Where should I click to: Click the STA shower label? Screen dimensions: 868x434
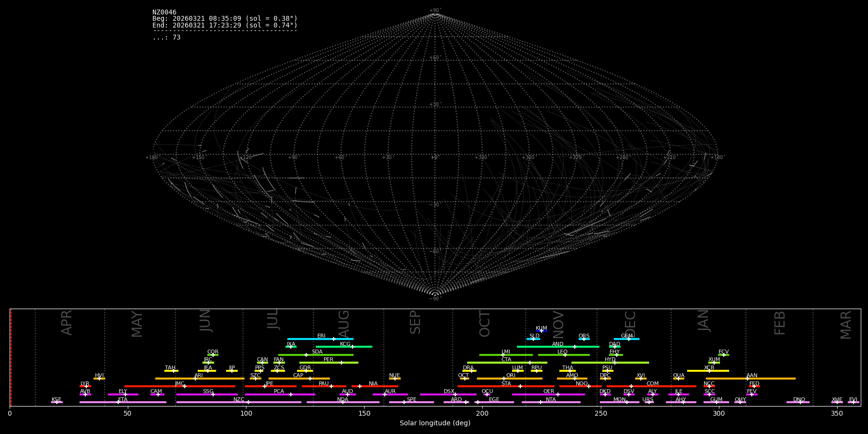click(506, 384)
